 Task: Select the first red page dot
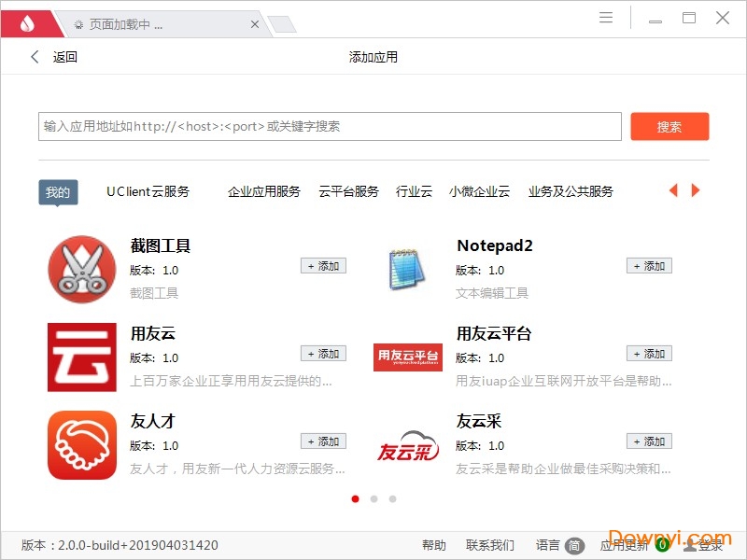tap(355, 499)
